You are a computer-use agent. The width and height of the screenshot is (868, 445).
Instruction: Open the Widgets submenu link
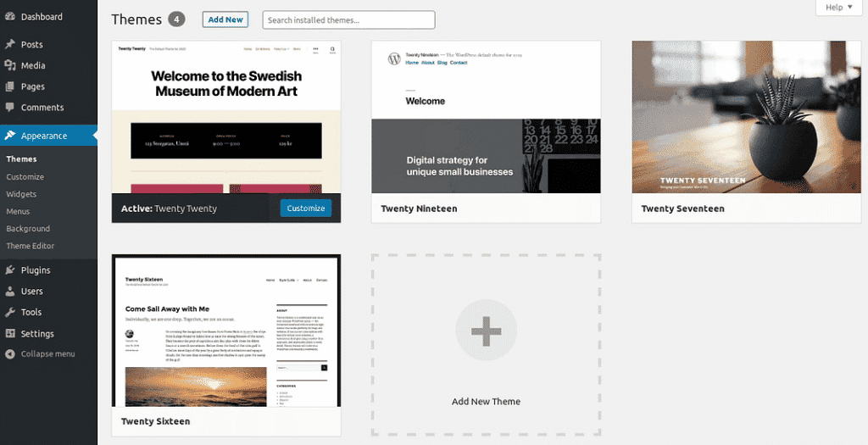click(21, 194)
